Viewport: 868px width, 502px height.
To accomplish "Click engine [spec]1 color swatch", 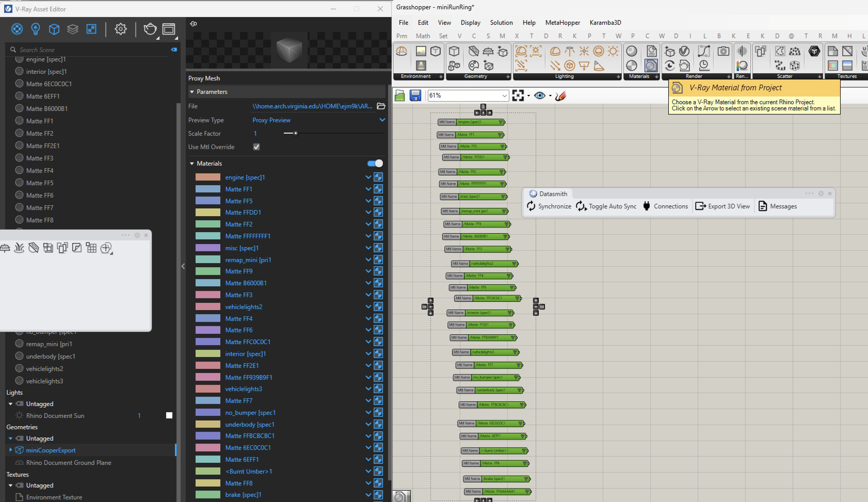I will (x=208, y=177).
